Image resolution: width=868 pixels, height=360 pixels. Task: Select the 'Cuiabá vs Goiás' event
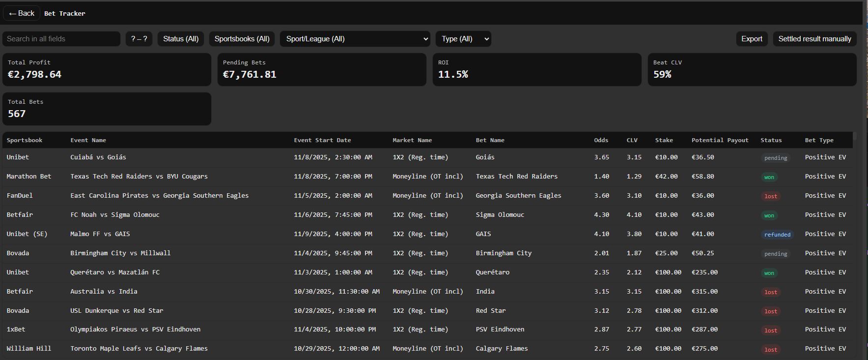98,157
